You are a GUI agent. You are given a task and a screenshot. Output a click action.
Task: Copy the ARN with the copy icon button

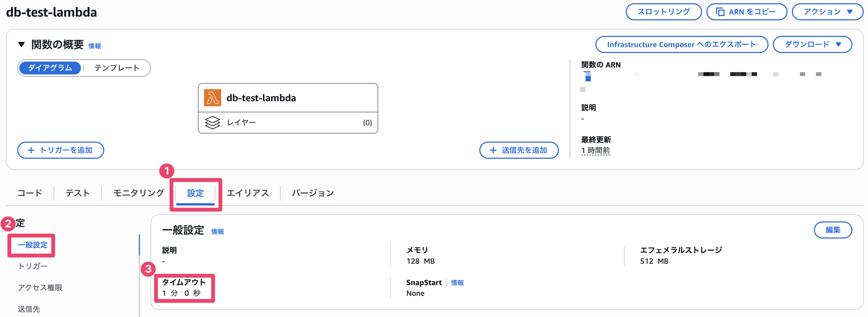tap(746, 12)
